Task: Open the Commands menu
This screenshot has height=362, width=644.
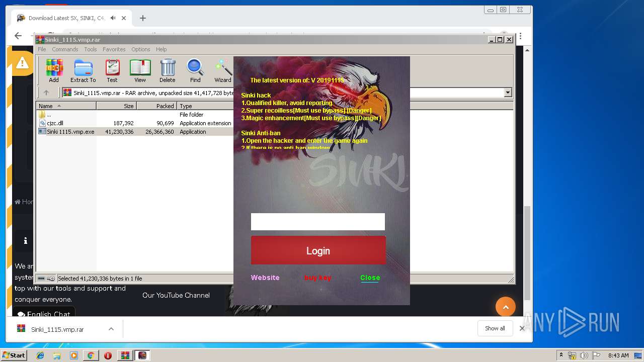Action: click(65, 49)
